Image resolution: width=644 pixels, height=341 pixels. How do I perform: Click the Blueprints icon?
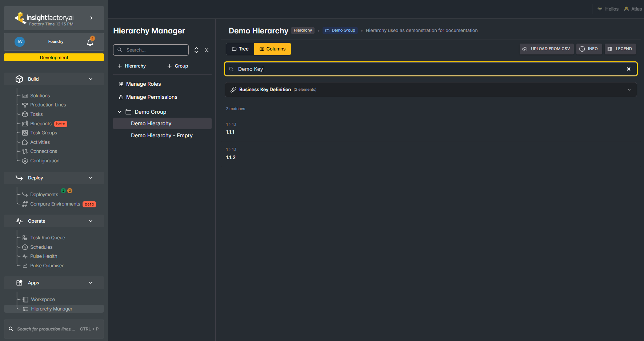click(x=25, y=124)
